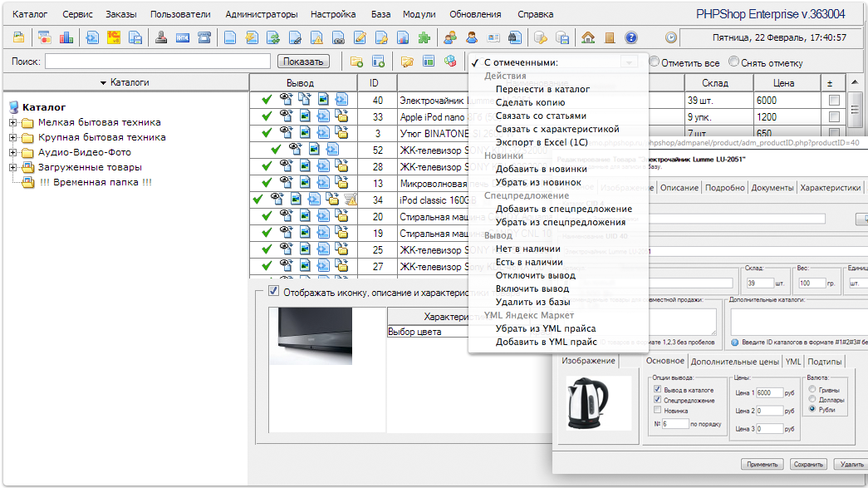
Task: Expand the 'Аудио-Видео-Фото' catalog folder
Action: (13, 153)
